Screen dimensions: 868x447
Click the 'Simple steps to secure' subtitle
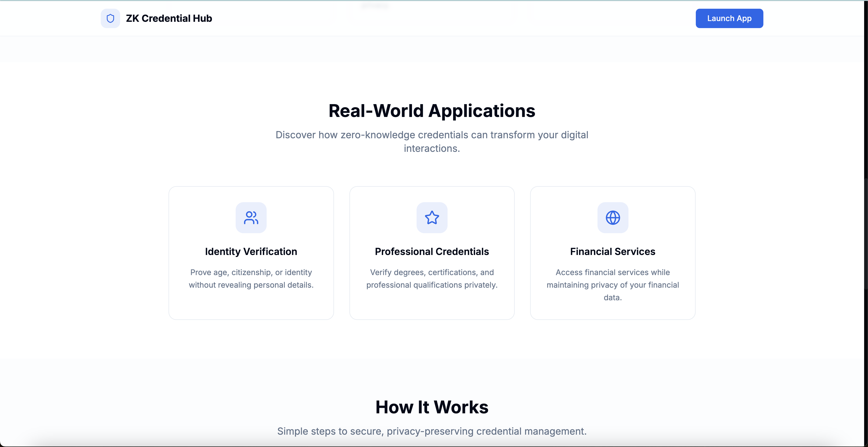pyautogui.click(x=432, y=431)
